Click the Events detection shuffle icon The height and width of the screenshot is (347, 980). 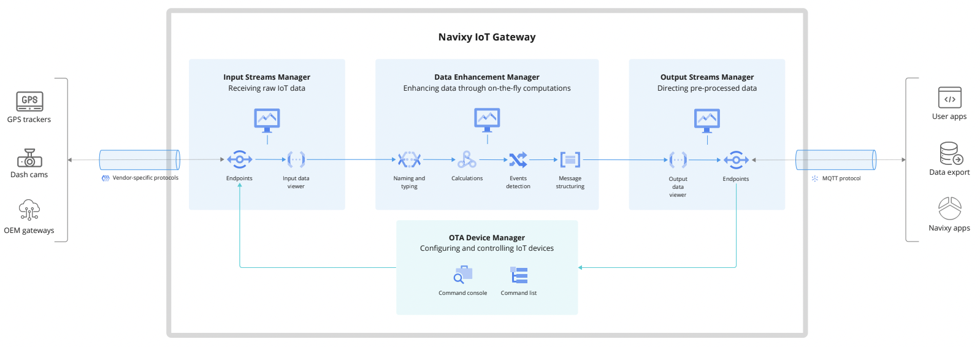tap(518, 160)
